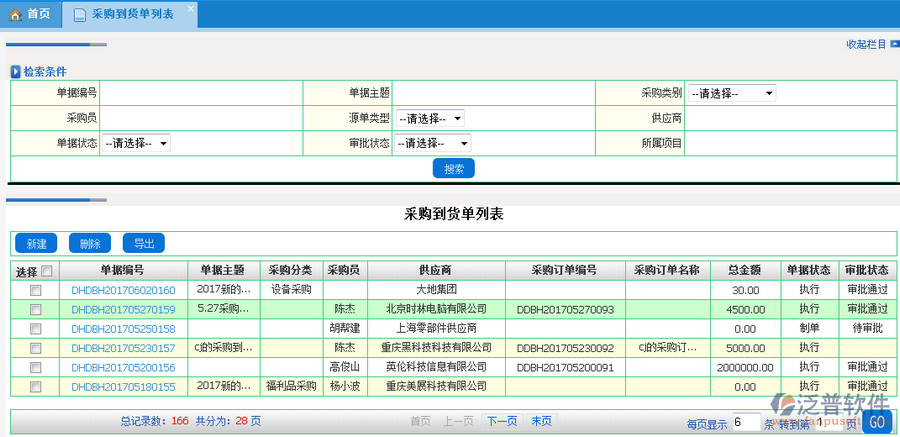Image resolution: width=900 pixels, height=437 pixels.
Task: Click the home icon in the 首页 tab
Action: pyautogui.click(x=16, y=15)
